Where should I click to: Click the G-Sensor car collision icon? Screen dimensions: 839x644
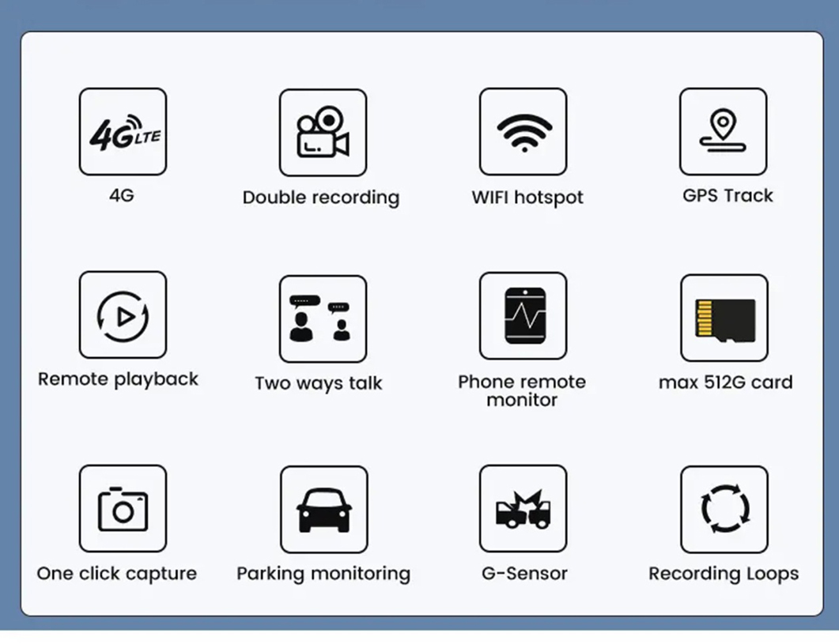point(523,509)
